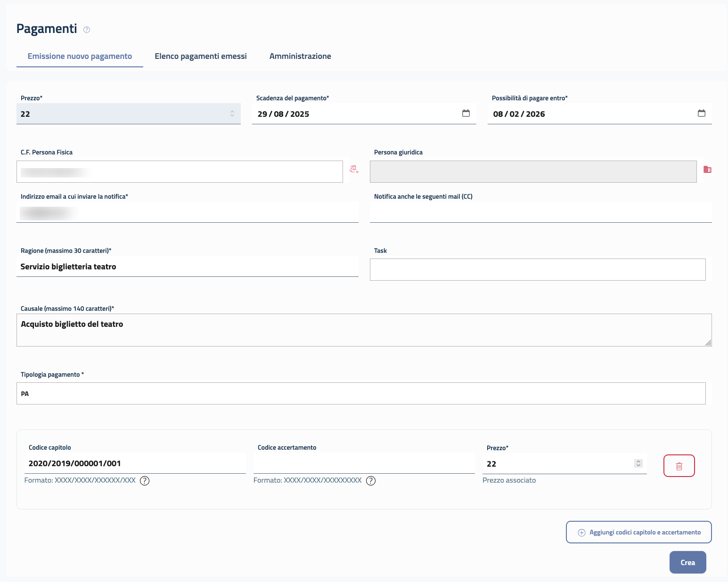
Task: Focus the Ragione text field
Action: tap(187, 267)
